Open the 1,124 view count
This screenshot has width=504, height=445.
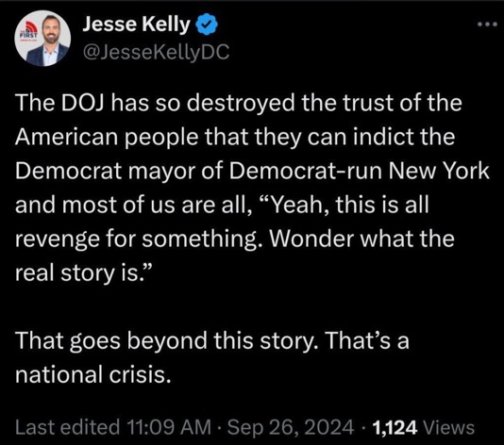click(x=395, y=428)
